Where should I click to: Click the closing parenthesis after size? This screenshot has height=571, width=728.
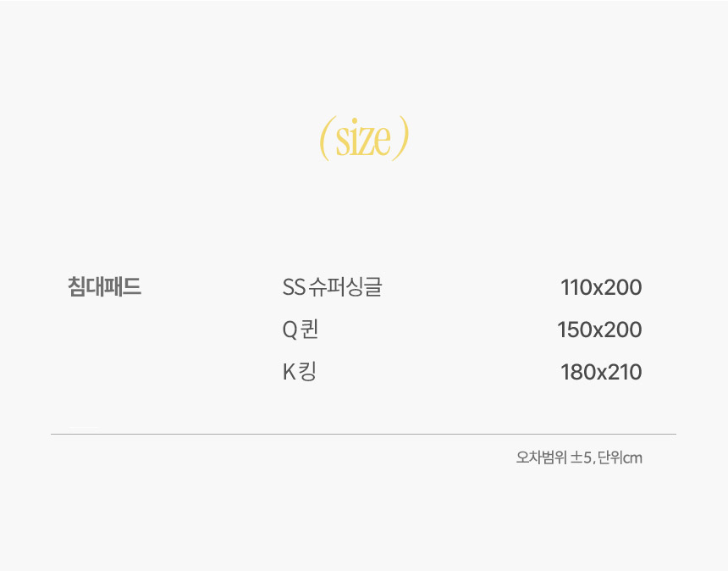point(401,138)
